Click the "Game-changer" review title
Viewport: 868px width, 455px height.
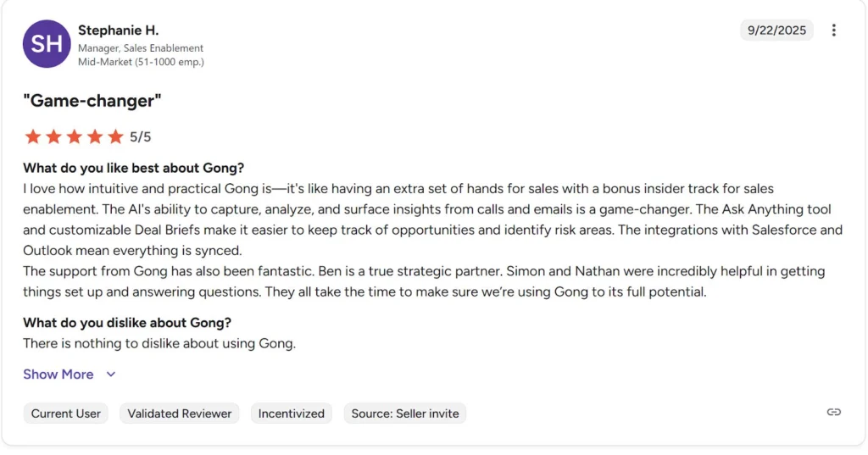pos(92,101)
